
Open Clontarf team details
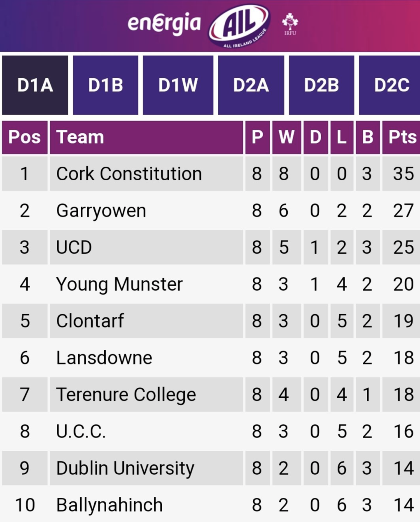pyautogui.click(x=90, y=321)
